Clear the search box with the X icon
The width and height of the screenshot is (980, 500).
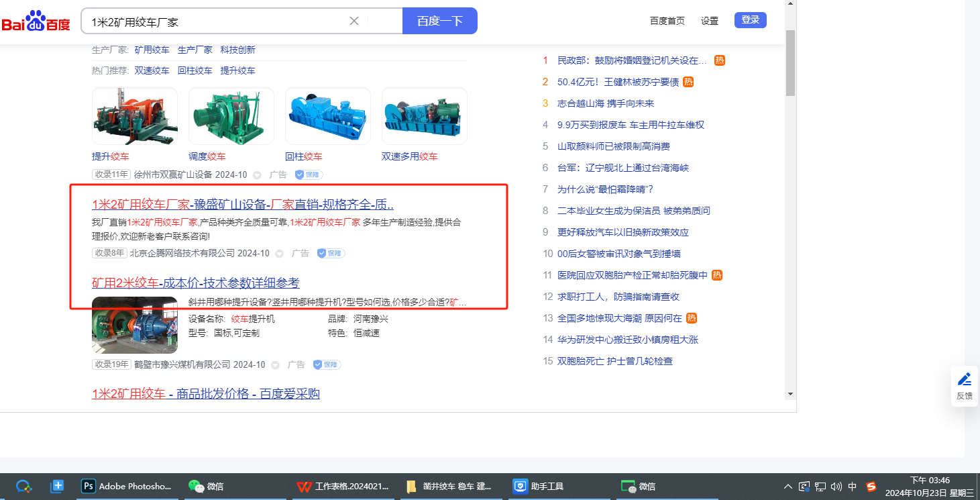coord(354,21)
